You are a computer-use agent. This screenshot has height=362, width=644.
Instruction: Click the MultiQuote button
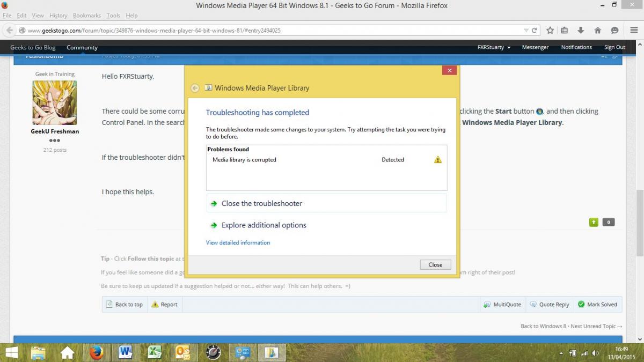[x=502, y=305]
